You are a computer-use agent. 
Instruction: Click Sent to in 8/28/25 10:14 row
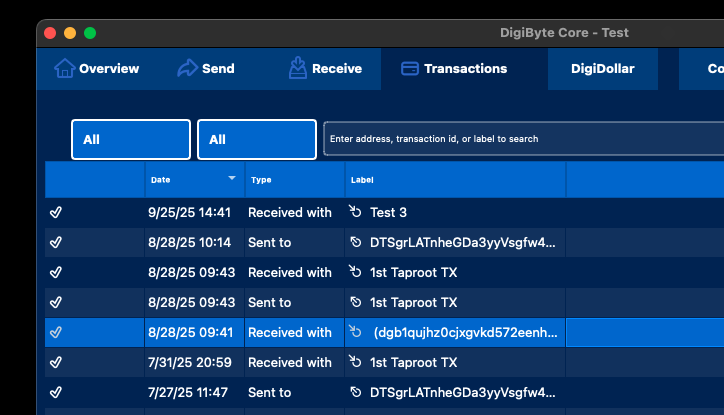pyautogui.click(x=270, y=242)
